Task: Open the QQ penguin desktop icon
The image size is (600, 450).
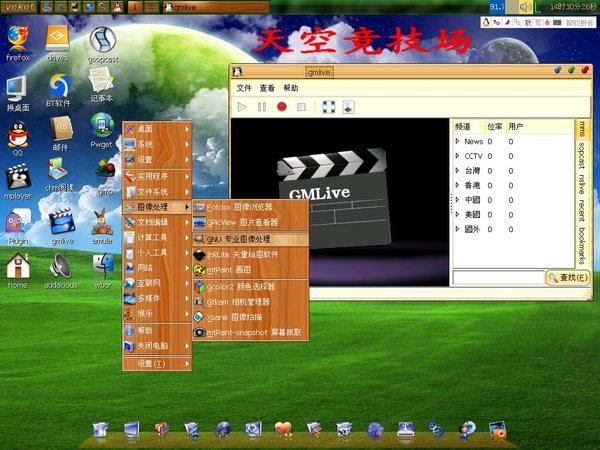Action: [17, 134]
